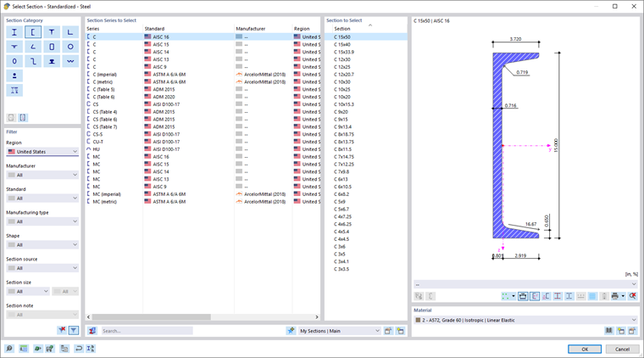Screen dimensions: 644x358
Task: Toggle the active filter funnel button
Action: pyautogui.click(x=74, y=330)
